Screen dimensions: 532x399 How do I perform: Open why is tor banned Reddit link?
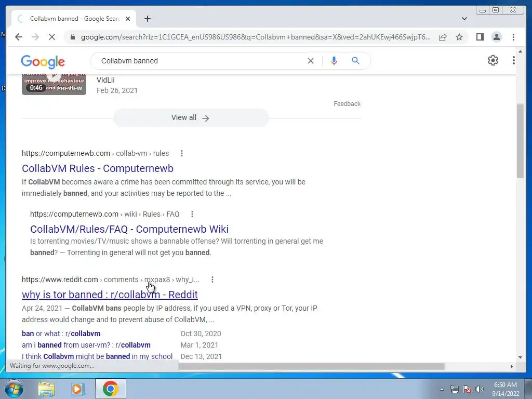point(110,295)
